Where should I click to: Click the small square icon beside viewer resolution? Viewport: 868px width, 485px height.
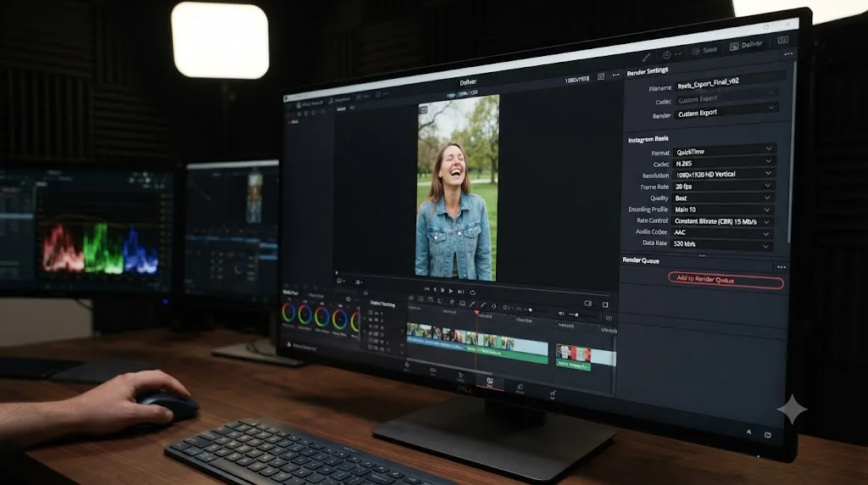(x=601, y=77)
